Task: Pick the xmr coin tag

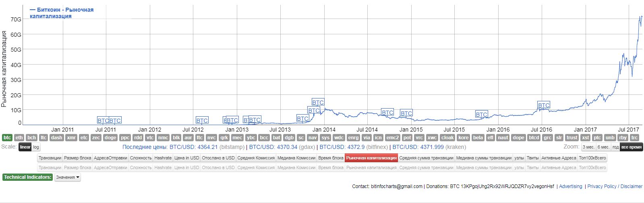Action: pyautogui.click(x=71, y=138)
